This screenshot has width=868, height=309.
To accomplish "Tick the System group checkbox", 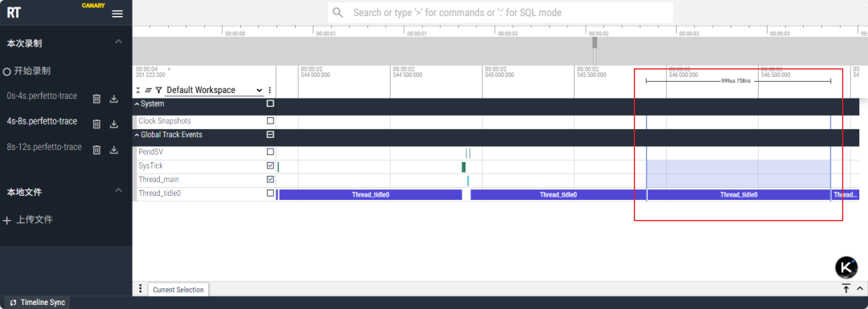I will (x=270, y=104).
